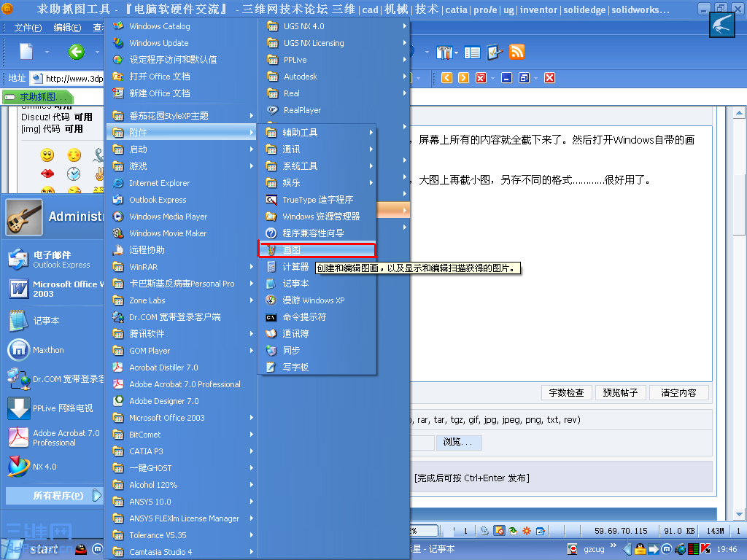Open Windows 资源管理器 icon
The height and width of the screenshot is (560, 747).
coord(271,216)
